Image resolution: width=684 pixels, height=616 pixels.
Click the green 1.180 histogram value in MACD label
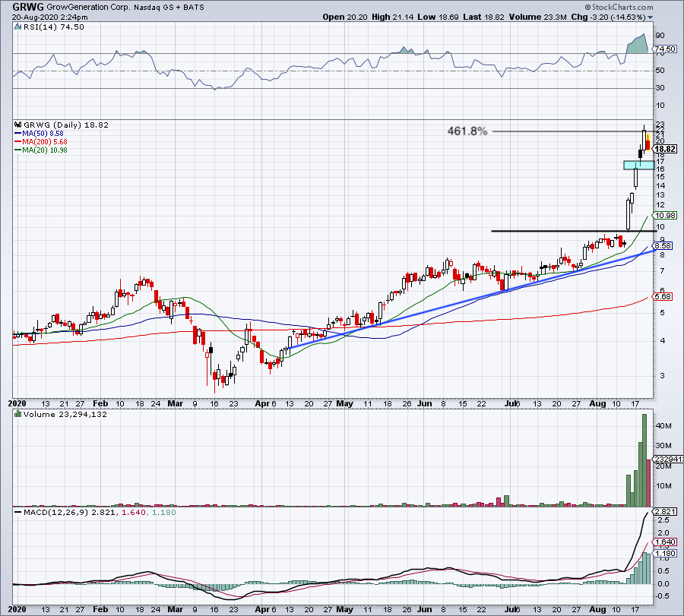click(163, 512)
